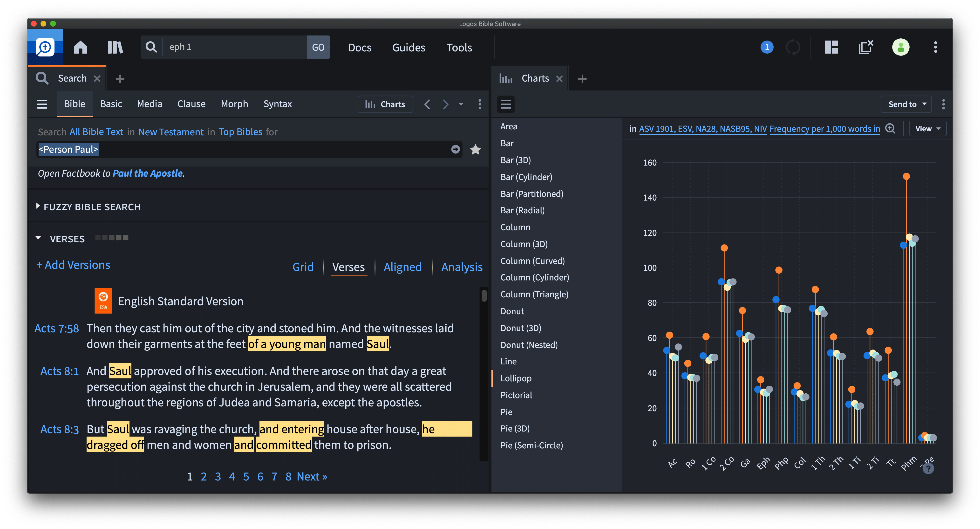The width and height of the screenshot is (980, 529).
Task: Open the Logos app icon menu
Action: 45,47
